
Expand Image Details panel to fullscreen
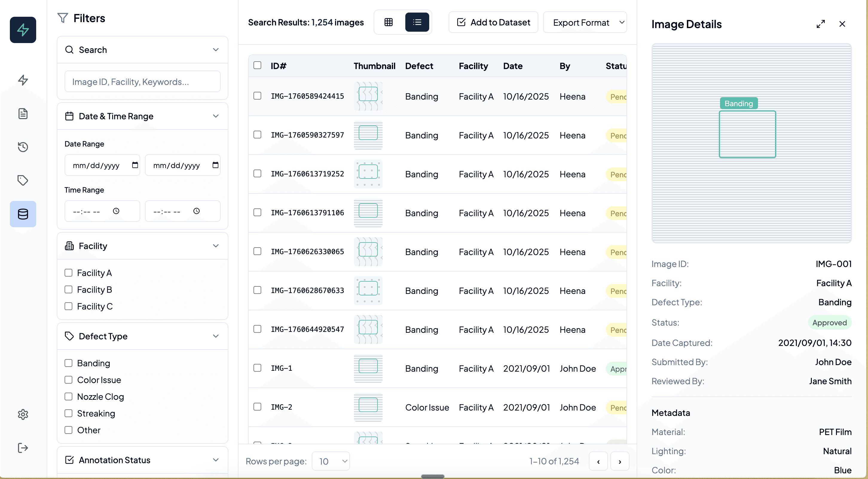820,24
